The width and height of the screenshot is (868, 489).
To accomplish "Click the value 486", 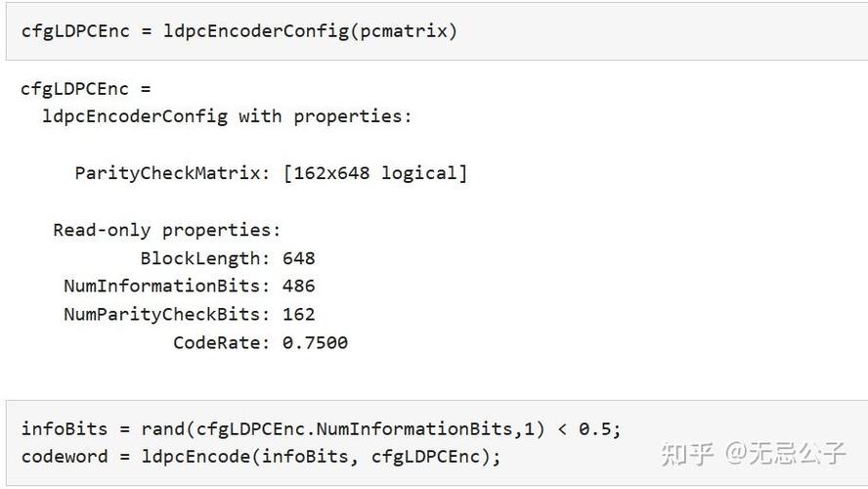I will (x=299, y=287).
